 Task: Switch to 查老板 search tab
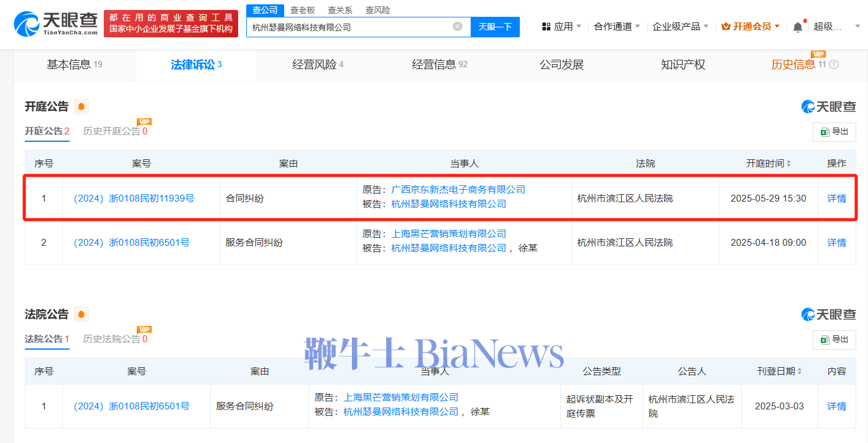303,10
